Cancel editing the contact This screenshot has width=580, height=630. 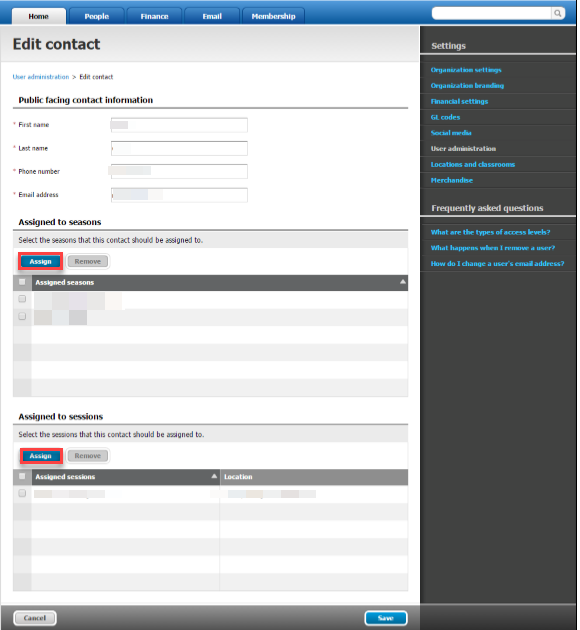35,618
